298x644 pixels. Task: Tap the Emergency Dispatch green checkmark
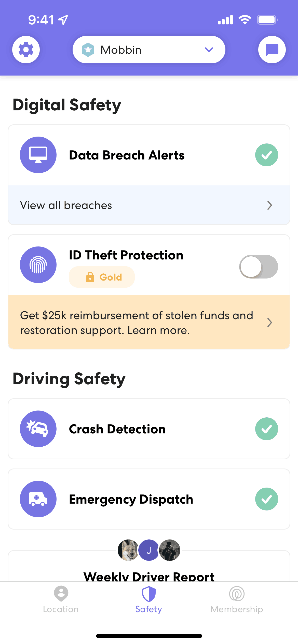coord(267,499)
